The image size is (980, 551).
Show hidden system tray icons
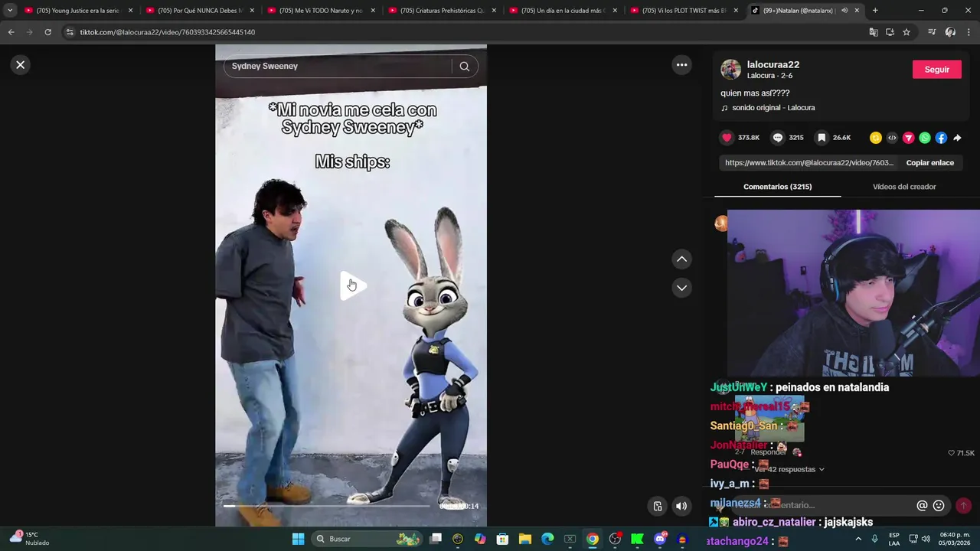857,539
